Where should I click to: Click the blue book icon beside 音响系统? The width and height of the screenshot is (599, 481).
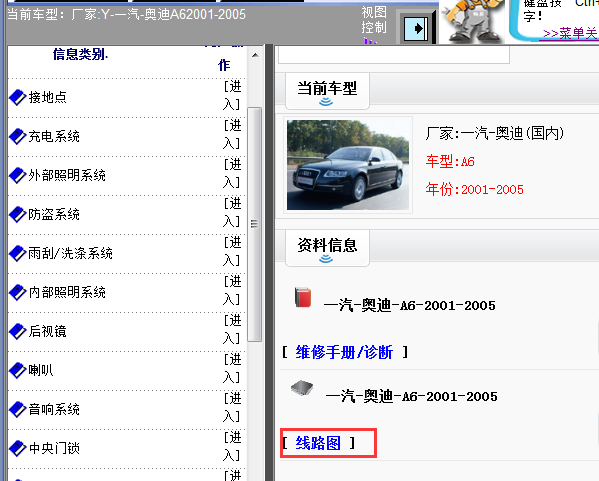pos(17,409)
